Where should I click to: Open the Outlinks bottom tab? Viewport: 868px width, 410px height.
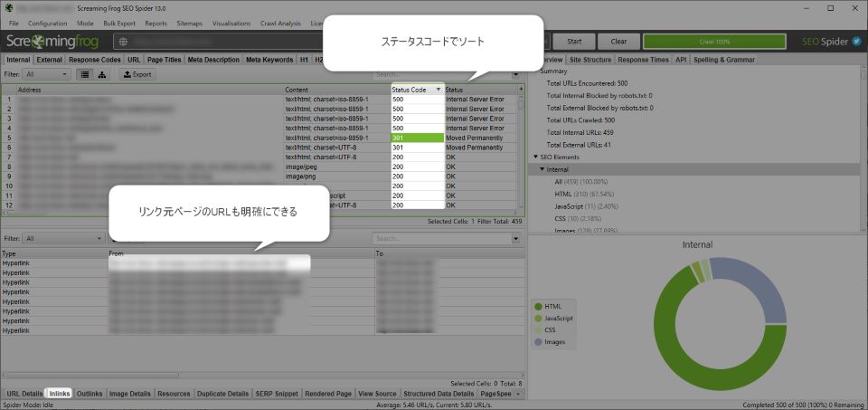tap(90, 394)
